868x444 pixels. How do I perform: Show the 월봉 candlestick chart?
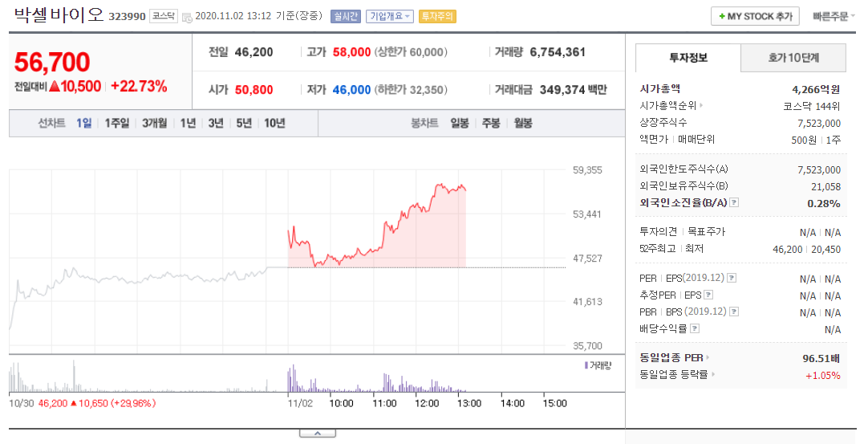[x=523, y=123]
